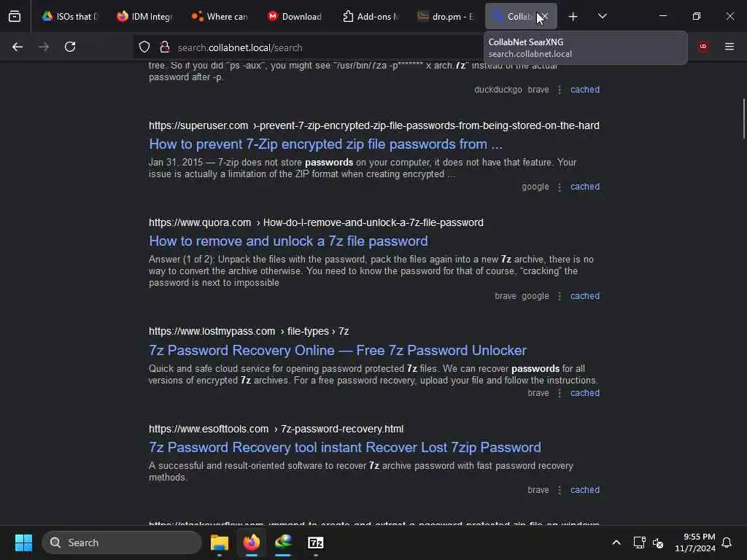Click the taskbar Search box
This screenshot has width=747, height=560.
tap(122, 542)
